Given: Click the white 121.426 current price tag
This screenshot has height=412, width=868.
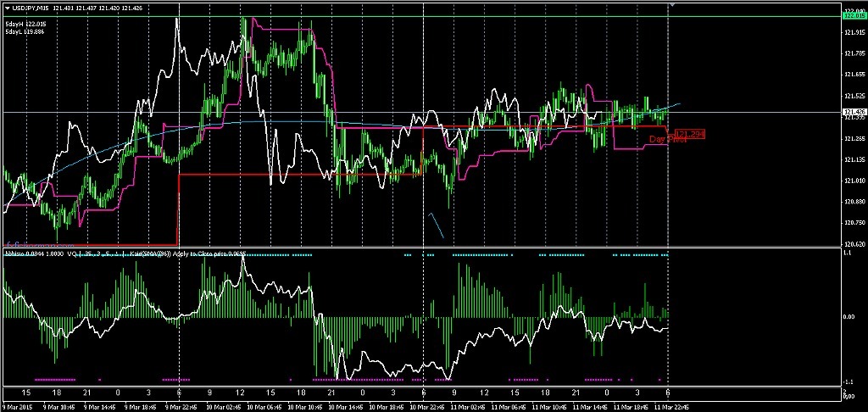Looking at the screenshot, I should 853,113.
